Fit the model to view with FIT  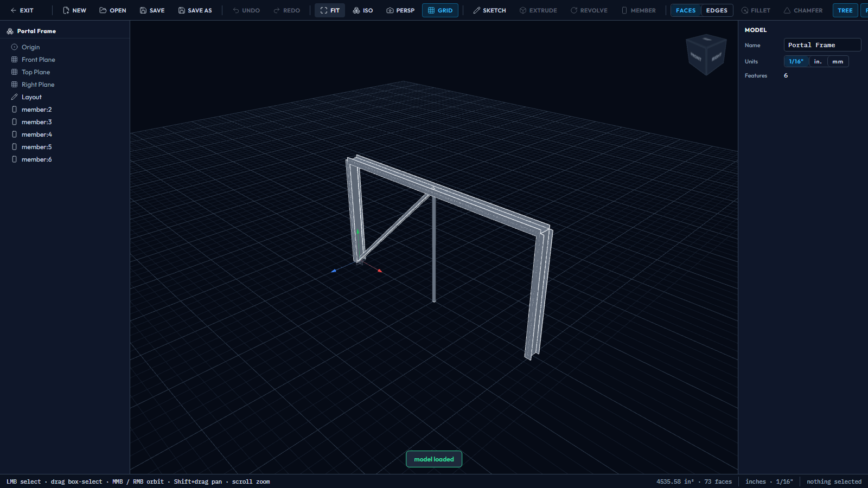coord(330,10)
